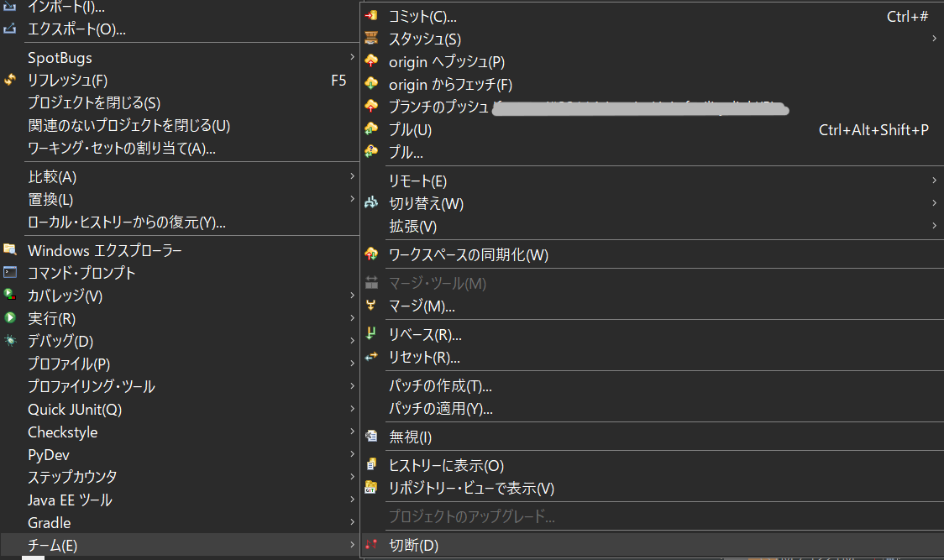
Task: Click the 無視(I) ignore file icon
Action: click(x=370, y=436)
